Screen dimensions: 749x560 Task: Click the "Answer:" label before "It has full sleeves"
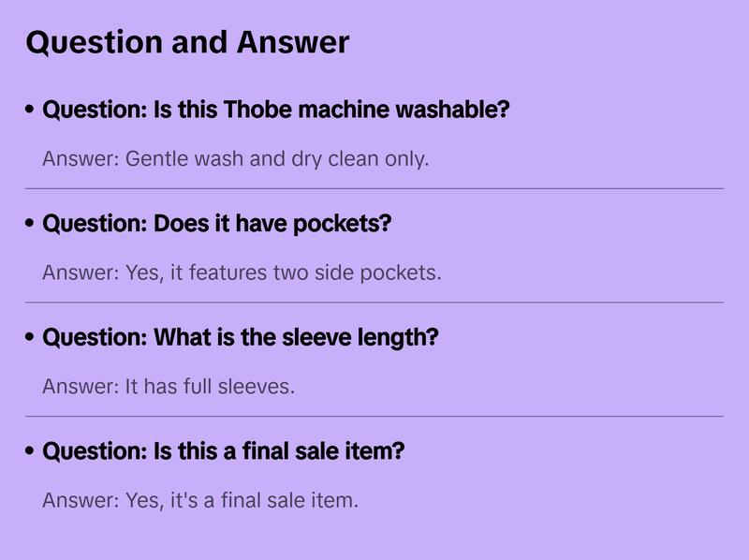pyautogui.click(x=81, y=386)
